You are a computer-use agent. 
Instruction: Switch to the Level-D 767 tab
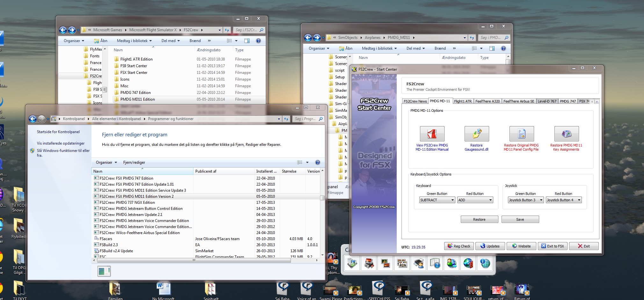547,101
